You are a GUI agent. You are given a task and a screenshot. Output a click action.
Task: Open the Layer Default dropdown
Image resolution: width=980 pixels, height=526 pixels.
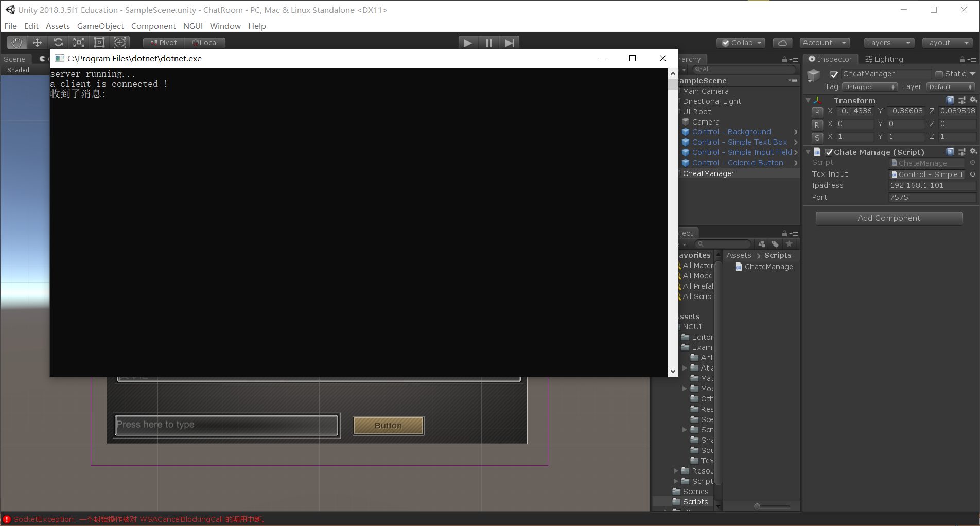(x=951, y=87)
